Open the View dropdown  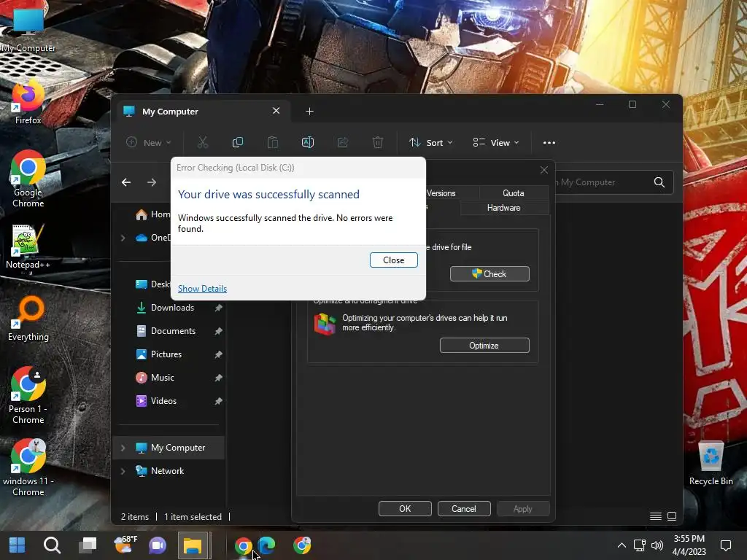point(495,142)
